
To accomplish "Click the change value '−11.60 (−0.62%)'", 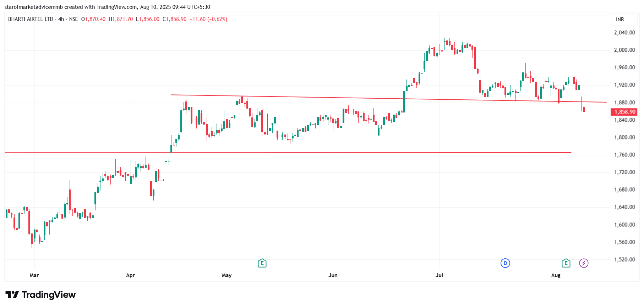I will tap(208, 19).
